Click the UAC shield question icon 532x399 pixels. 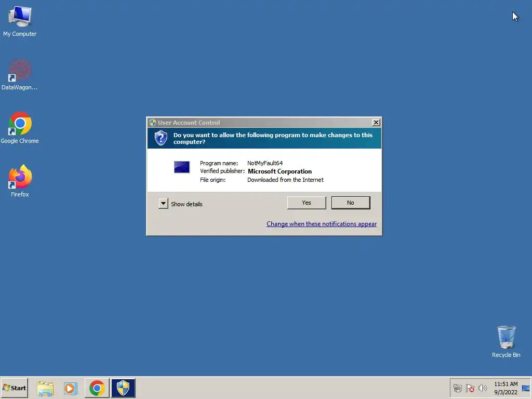[x=161, y=138]
